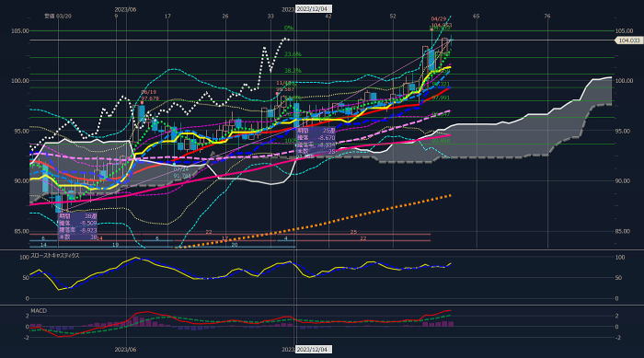Click the cycle count 65 at the top
Image resolution: width=644 pixels, height=358 pixels.
pyautogui.click(x=476, y=16)
